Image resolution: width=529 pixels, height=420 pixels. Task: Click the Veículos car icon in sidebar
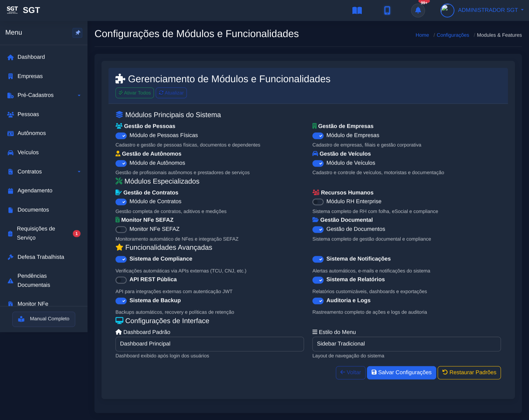[11, 153]
